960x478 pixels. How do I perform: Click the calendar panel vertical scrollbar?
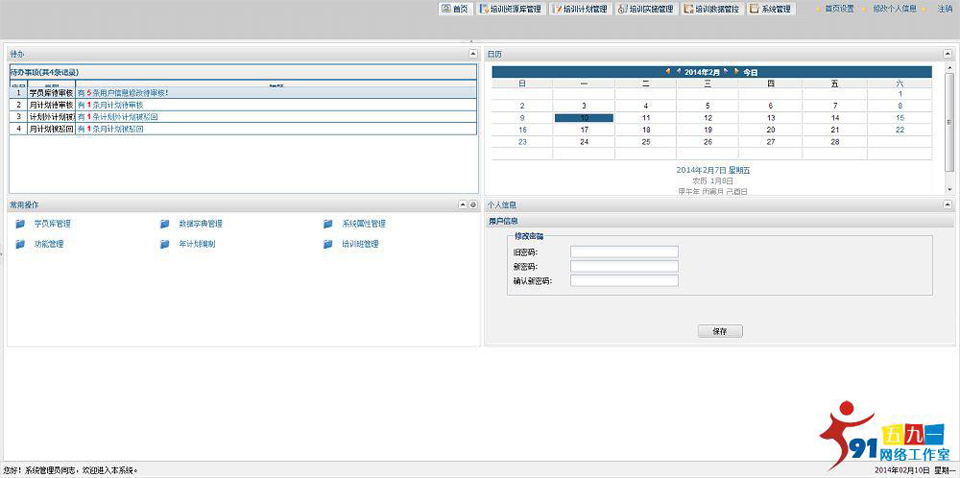tap(949, 120)
